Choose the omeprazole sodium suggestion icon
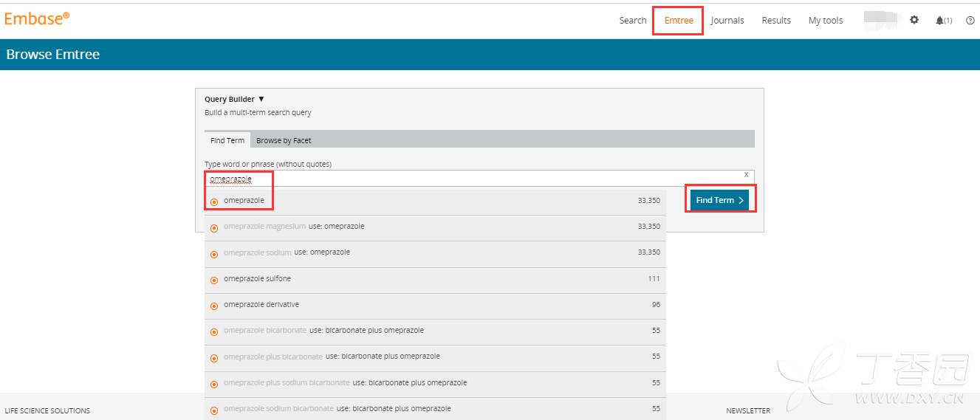The width and height of the screenshot is (980, 420). point(214,254)
